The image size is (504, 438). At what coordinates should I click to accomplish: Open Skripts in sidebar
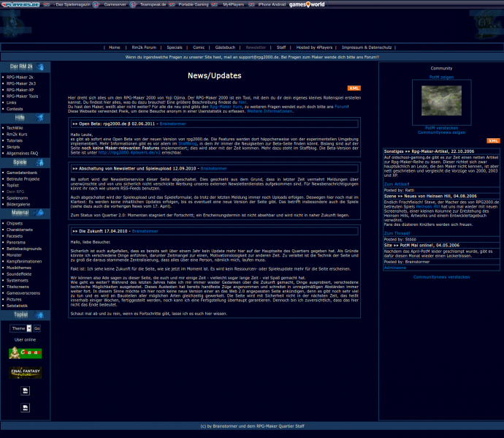click(13, 147)
